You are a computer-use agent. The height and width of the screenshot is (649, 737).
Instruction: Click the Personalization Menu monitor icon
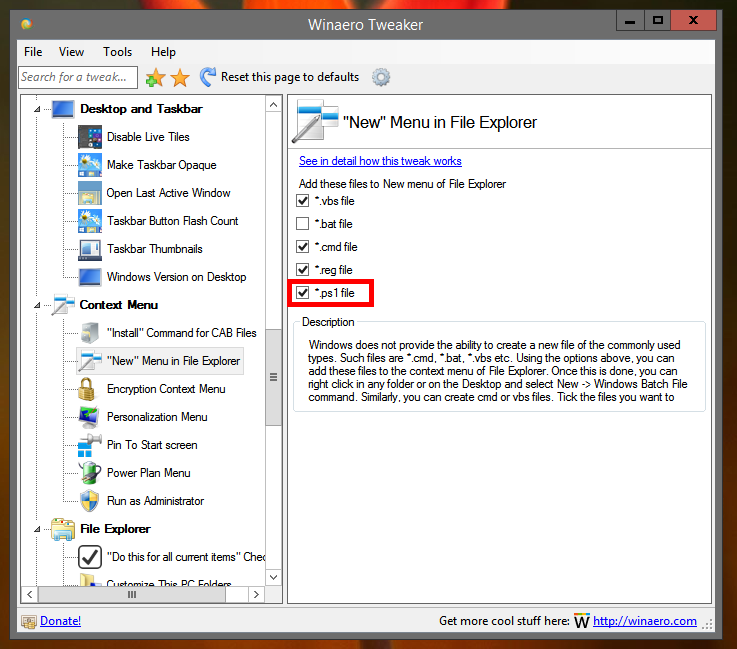point(89,417)
